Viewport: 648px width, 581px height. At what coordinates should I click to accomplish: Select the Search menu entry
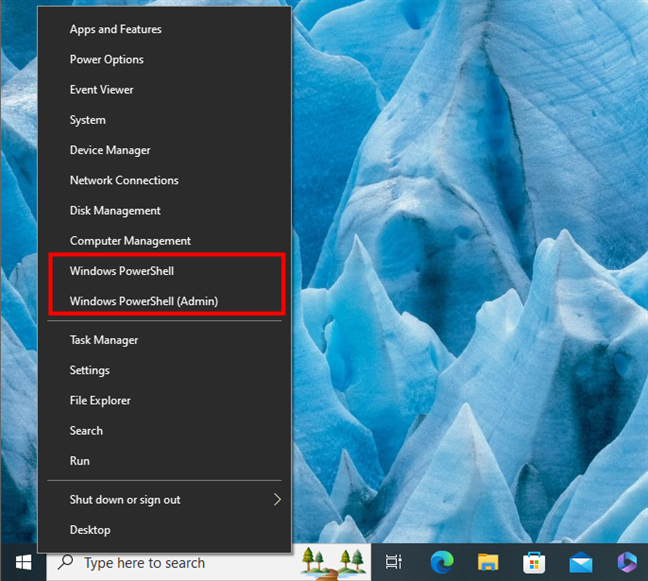pos(164,431)
